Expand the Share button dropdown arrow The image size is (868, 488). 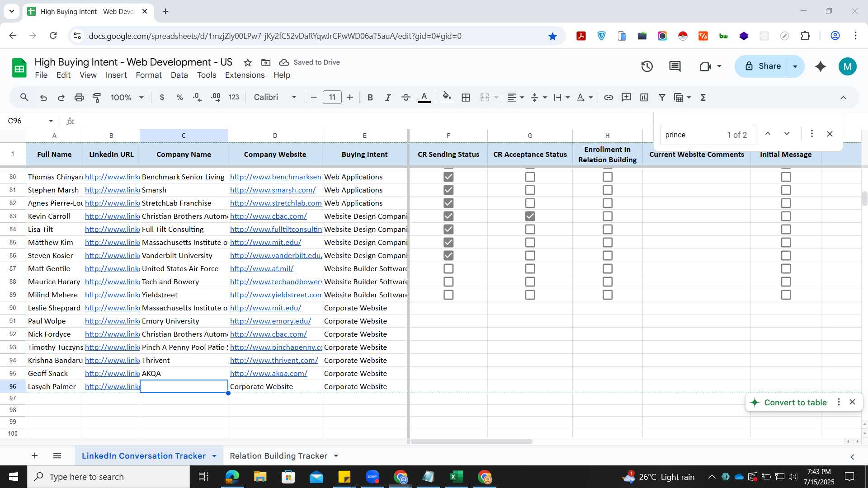[795, 66]
